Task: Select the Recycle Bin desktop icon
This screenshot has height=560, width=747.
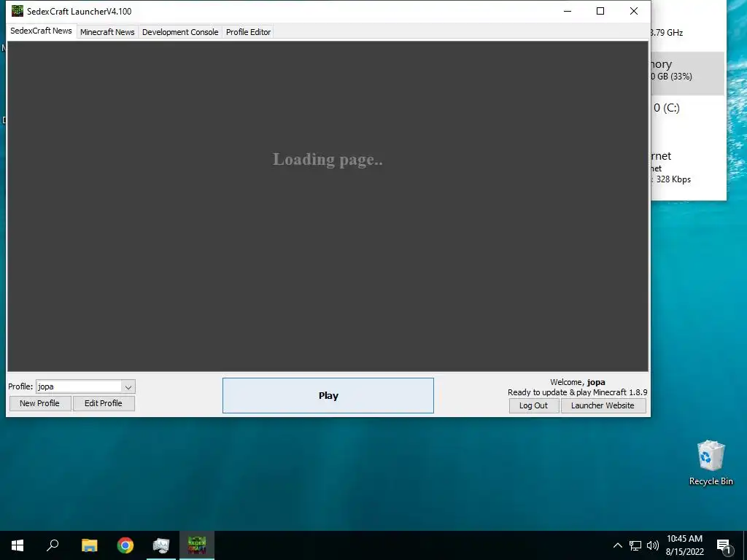Action: click(711, 462)
